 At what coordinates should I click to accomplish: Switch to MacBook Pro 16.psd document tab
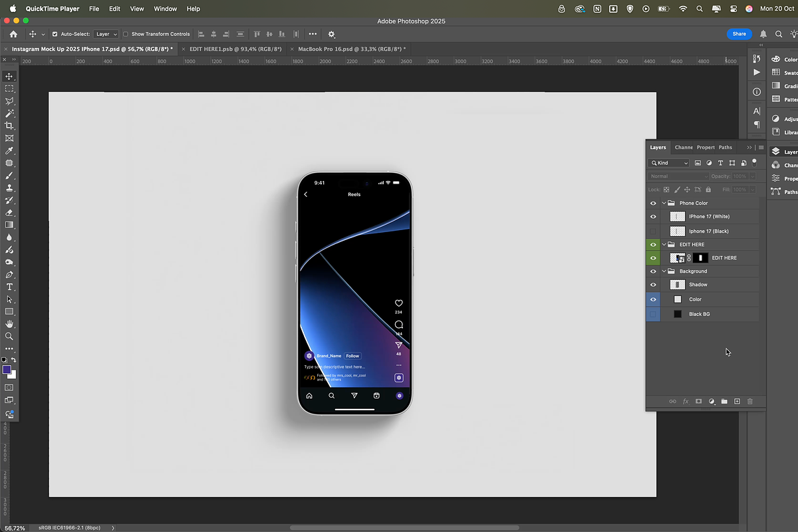coord(351,49)
